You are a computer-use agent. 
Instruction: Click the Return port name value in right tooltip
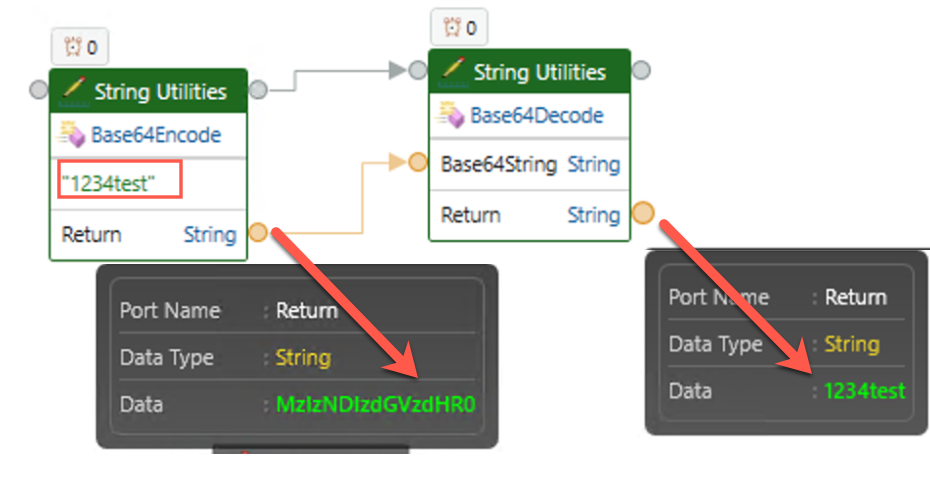click(856, 297)
